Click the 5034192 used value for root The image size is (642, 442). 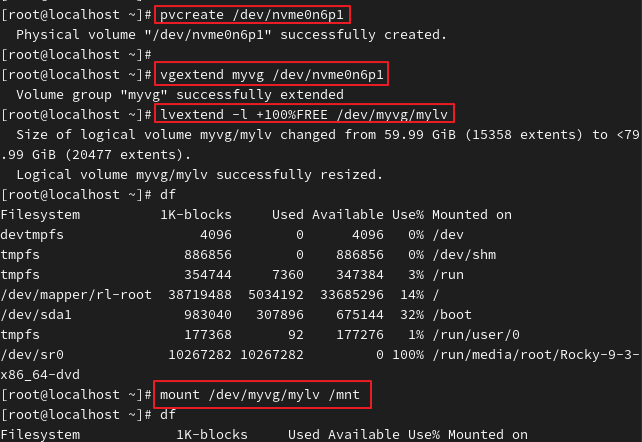[276, 295]
